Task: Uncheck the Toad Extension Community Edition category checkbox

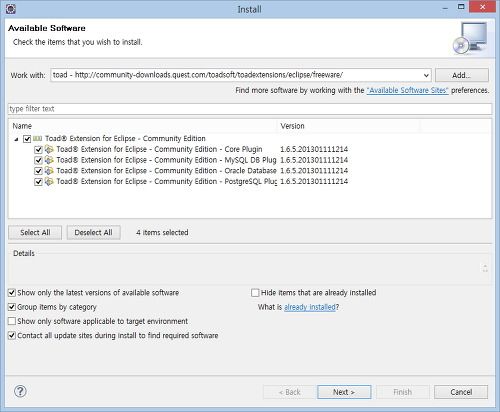Action: (27, 139)
